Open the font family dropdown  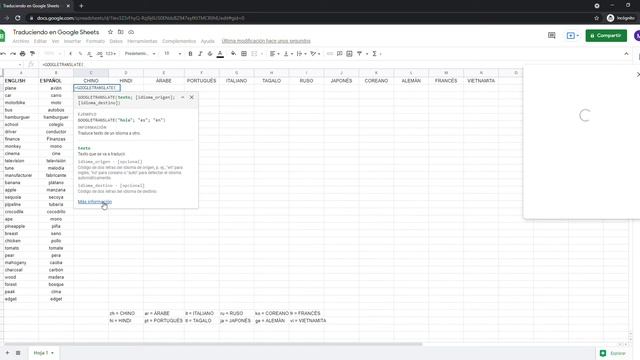coord(140,54)
